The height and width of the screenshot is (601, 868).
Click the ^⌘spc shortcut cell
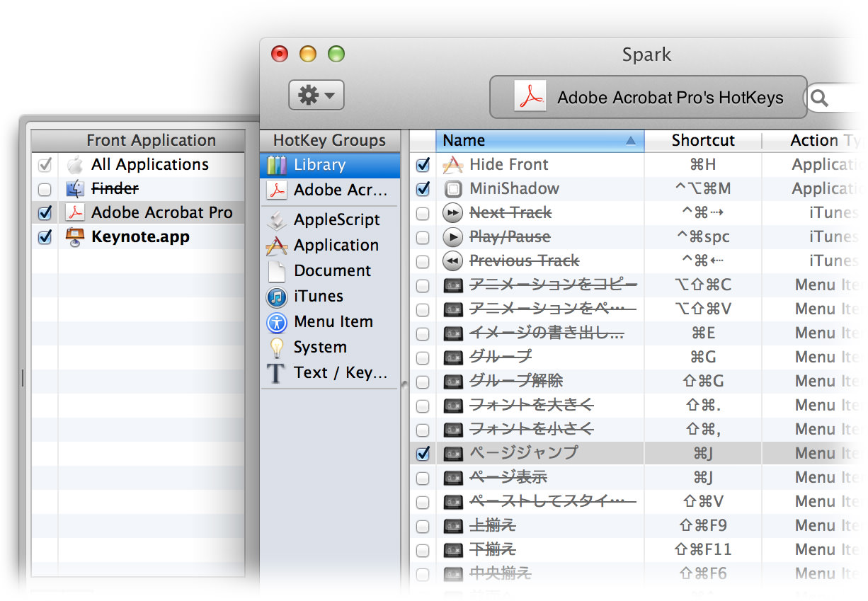(703, 237)
